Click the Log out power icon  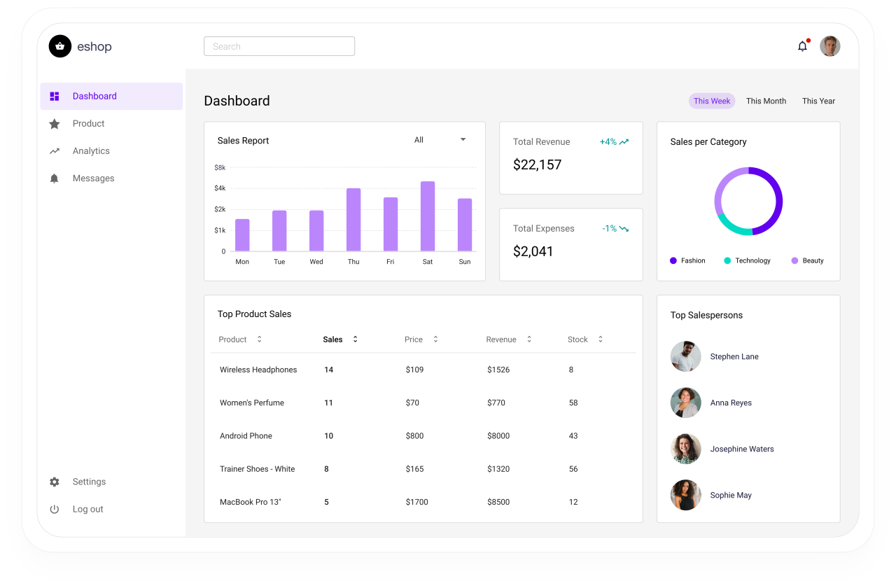(x=55, y=509)
